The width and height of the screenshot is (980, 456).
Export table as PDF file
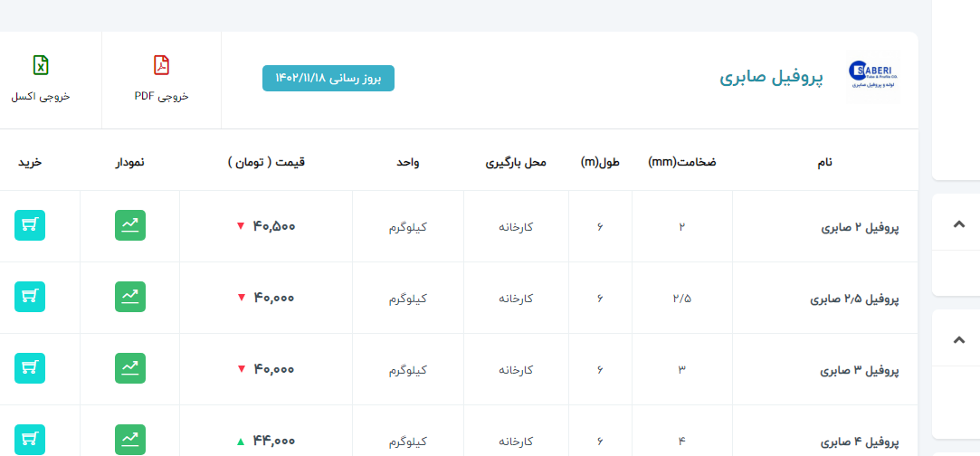(x=161, y=79)
